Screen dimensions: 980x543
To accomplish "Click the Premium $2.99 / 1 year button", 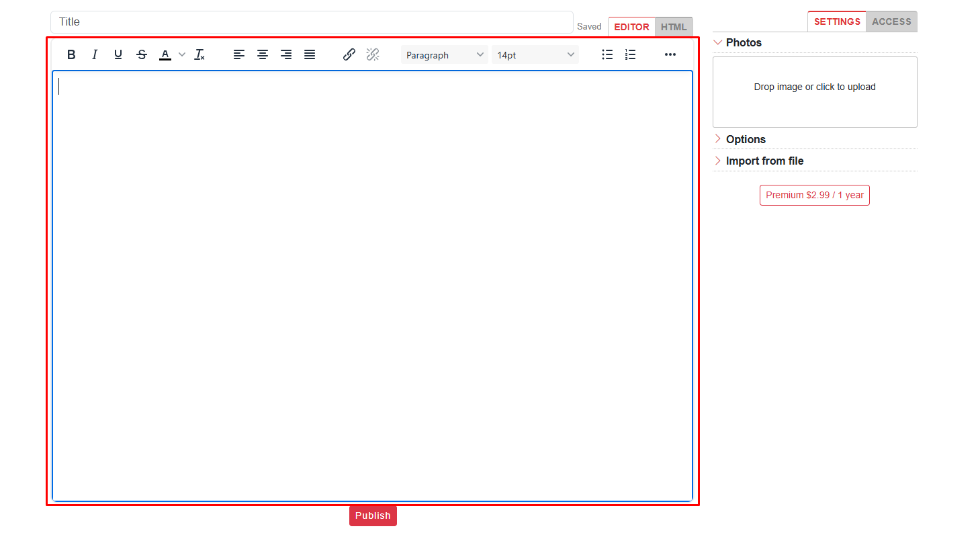I will click(x=815, y=195).
